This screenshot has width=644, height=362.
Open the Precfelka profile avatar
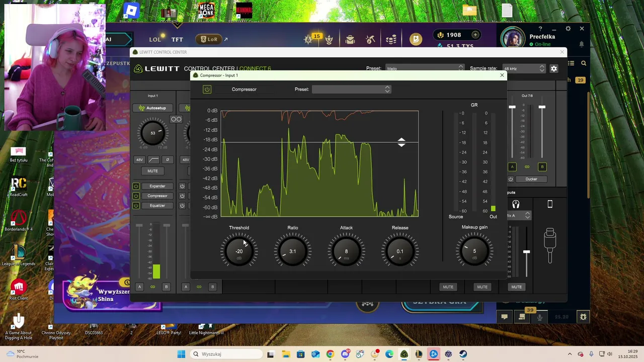pyautogui.click(x=513, y=39)
